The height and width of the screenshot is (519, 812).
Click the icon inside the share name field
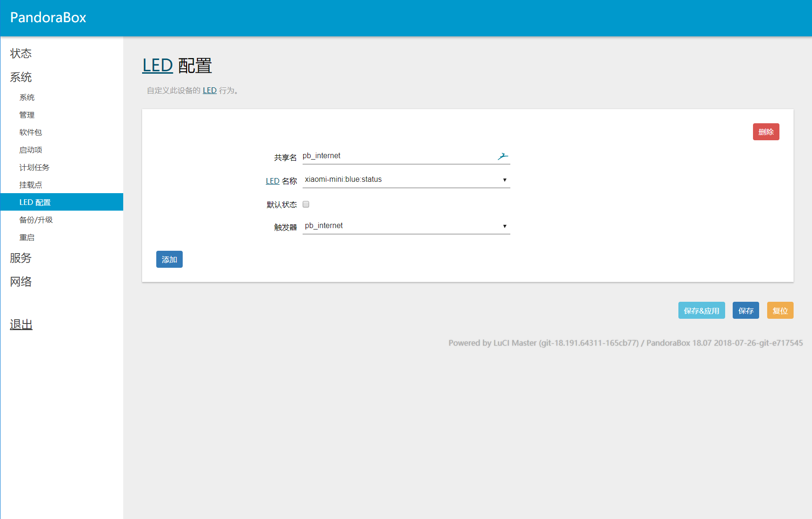(x=503, y=156)
